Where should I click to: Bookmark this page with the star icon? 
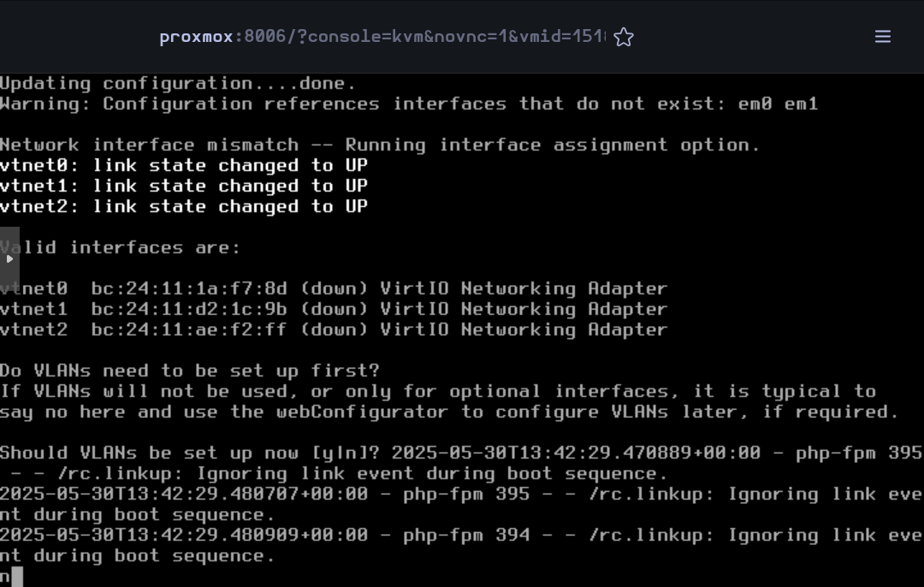coord(624,37)
